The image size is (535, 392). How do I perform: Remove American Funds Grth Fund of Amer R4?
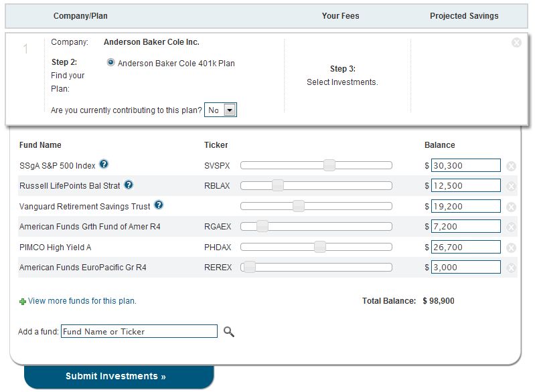(511, 227)
